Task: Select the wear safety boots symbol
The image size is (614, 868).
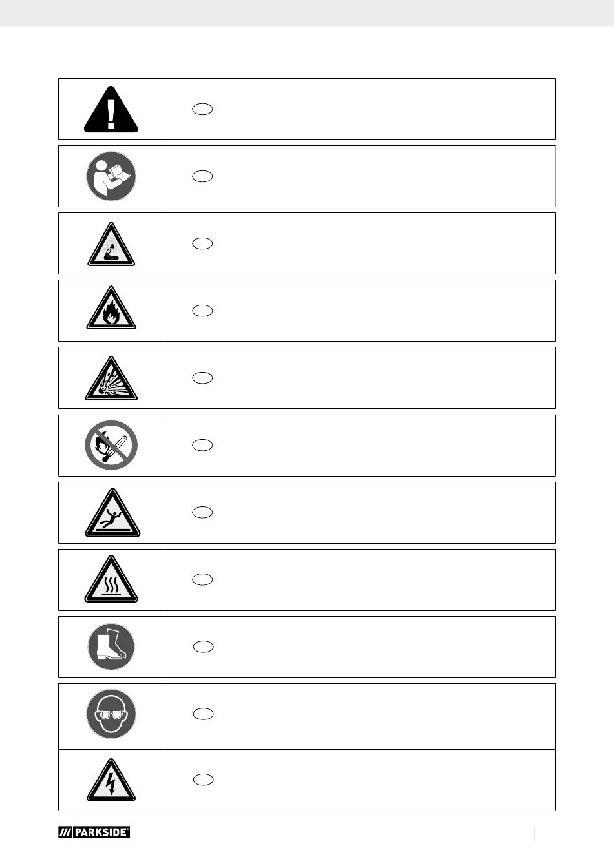Action: [111, 646]
